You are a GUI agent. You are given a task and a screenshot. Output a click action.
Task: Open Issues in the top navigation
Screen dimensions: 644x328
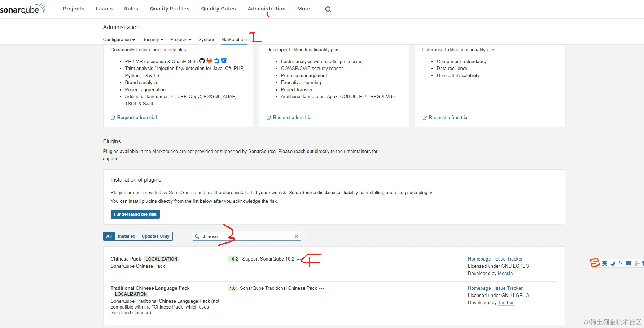[x=104, y=9]
